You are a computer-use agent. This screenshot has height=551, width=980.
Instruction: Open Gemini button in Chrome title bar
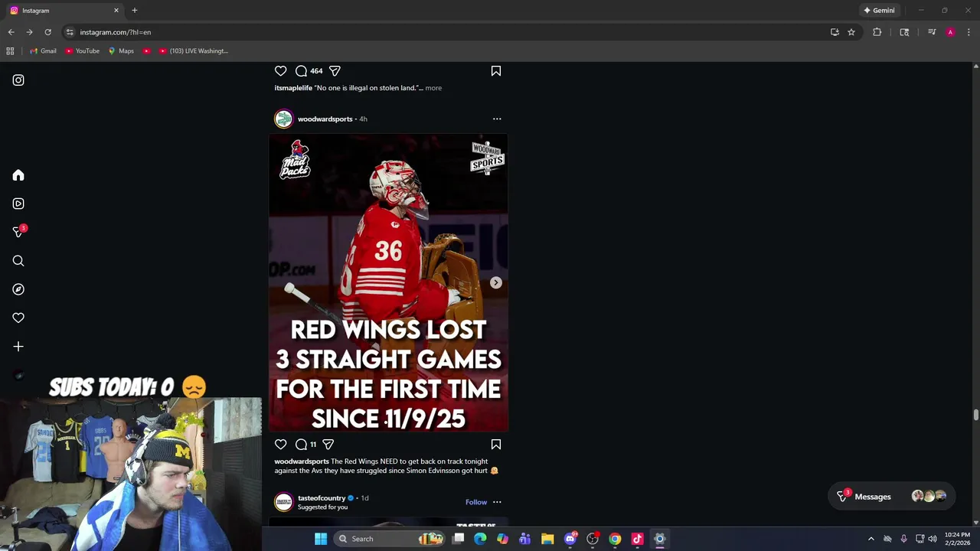879,11
